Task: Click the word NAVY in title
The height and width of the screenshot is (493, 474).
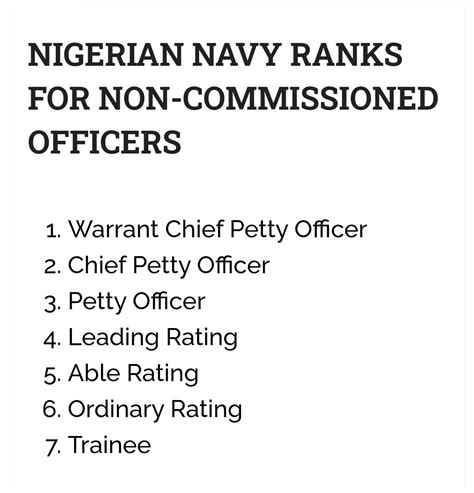Action: click(x=237, y=54)
